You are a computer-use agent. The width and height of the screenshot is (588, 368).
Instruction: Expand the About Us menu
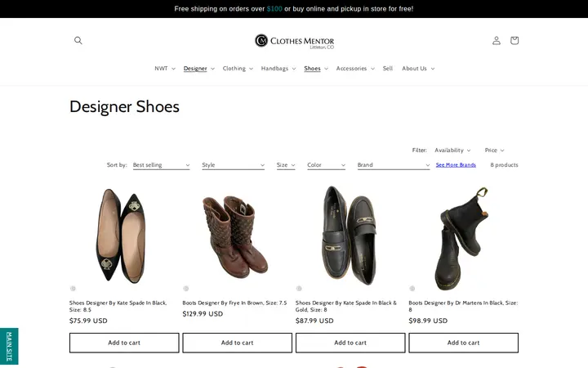(418, 69)
